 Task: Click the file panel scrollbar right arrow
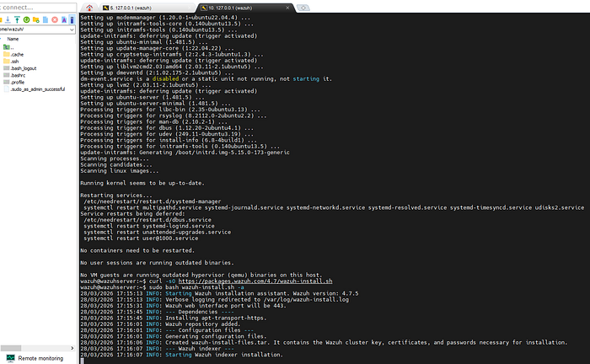(72, 348)
